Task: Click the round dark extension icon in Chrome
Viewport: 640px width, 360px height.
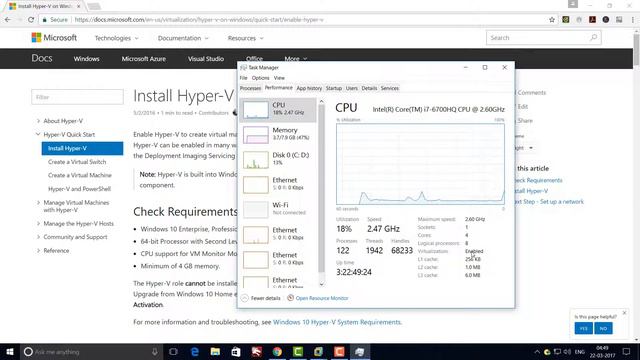Action: [606, 20]
